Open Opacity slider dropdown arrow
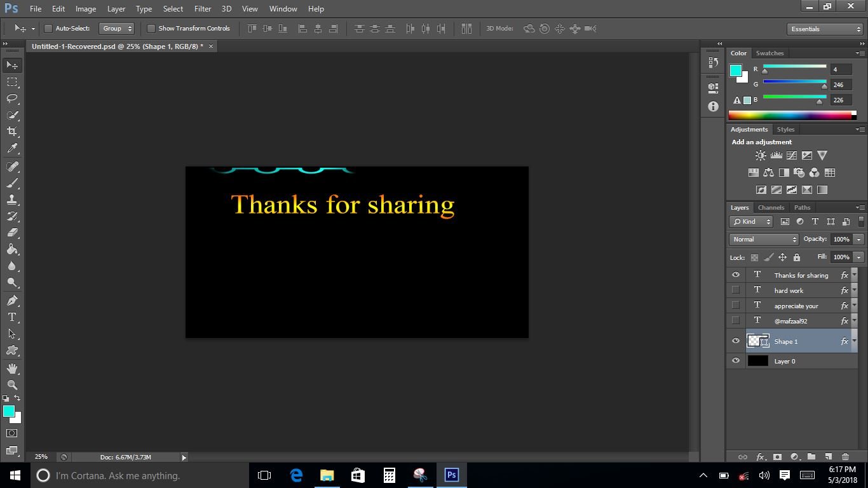Image resolution: width=868 pixels, height=488 pixels. 858,240
